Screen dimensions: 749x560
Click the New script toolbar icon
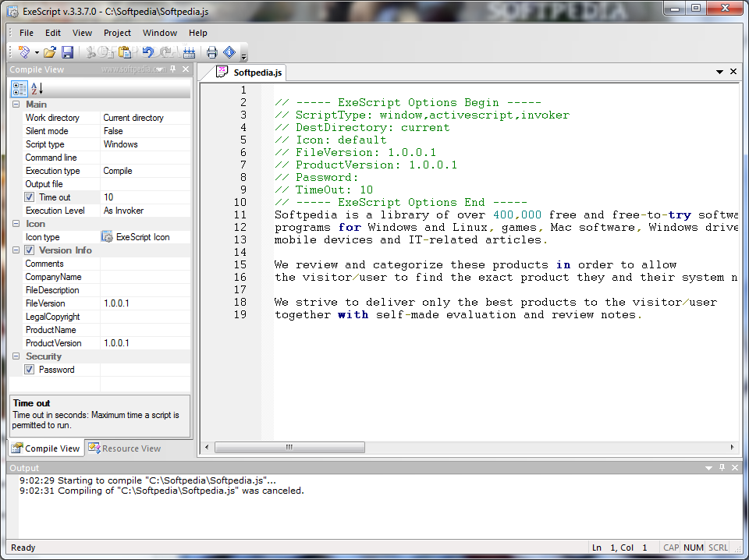click(24, 51)
